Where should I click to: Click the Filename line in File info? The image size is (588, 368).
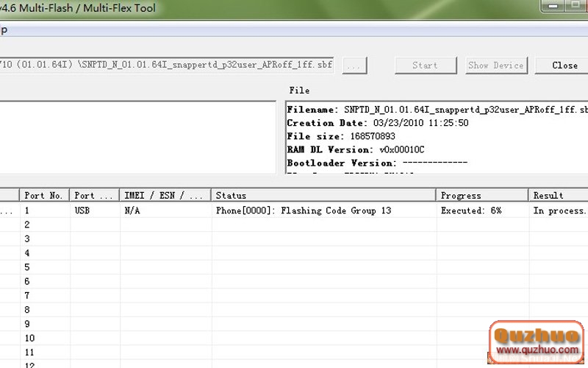coord(437,110)
